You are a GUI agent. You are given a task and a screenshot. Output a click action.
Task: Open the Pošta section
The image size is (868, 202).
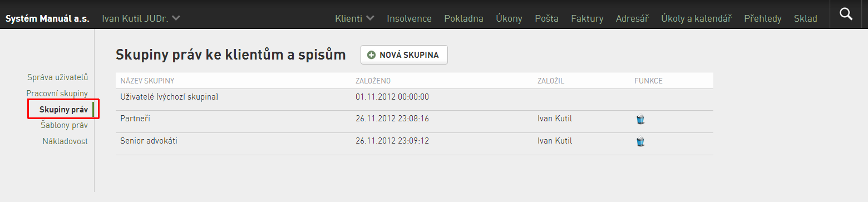(x=546, y=18)
